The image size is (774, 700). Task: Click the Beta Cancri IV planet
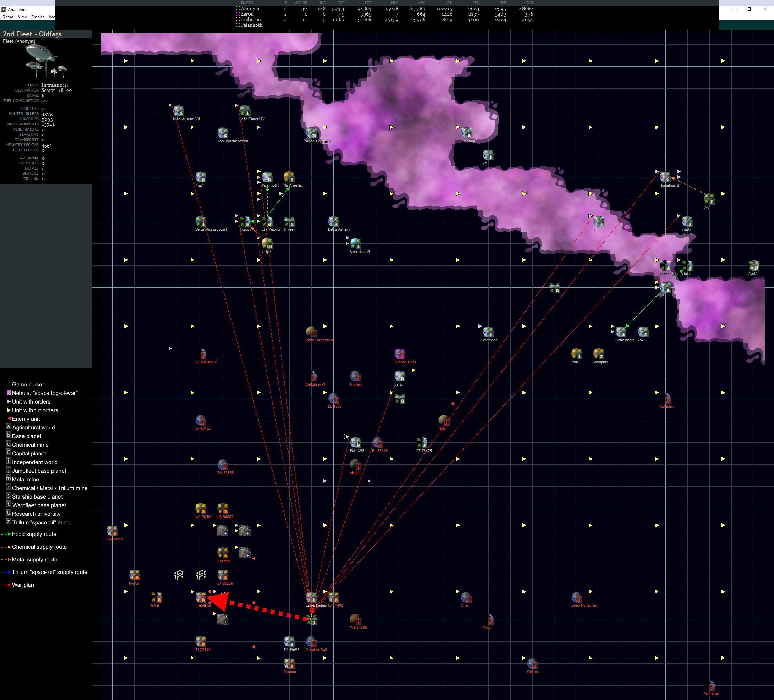245,111
